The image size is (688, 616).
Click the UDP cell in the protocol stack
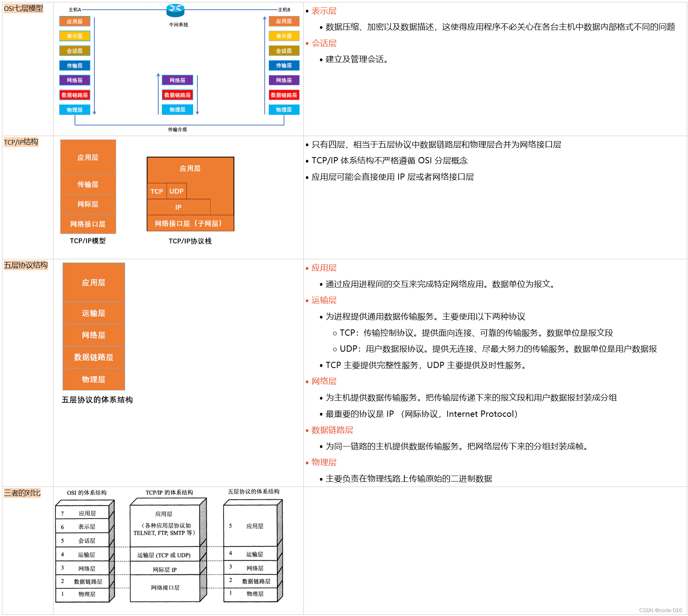(176, 191)
